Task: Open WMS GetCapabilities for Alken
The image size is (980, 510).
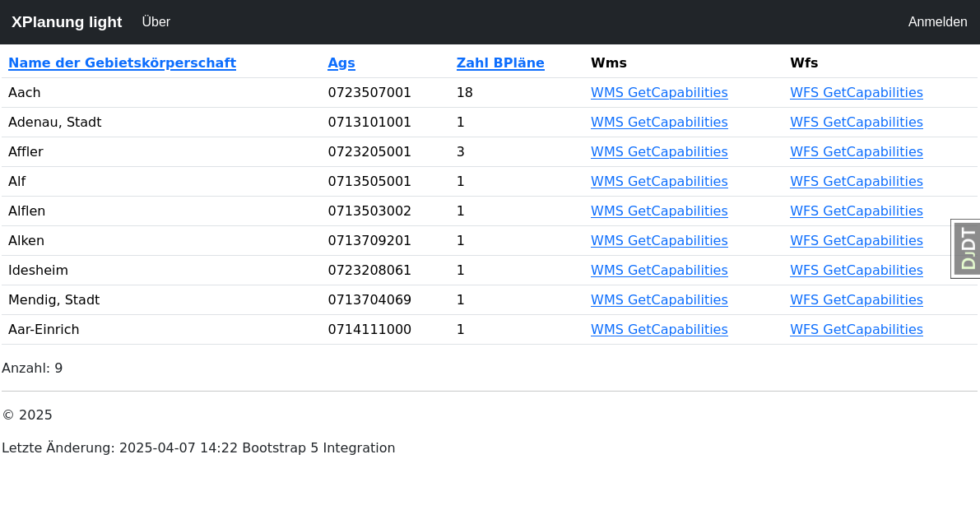Action: point(659,241)
